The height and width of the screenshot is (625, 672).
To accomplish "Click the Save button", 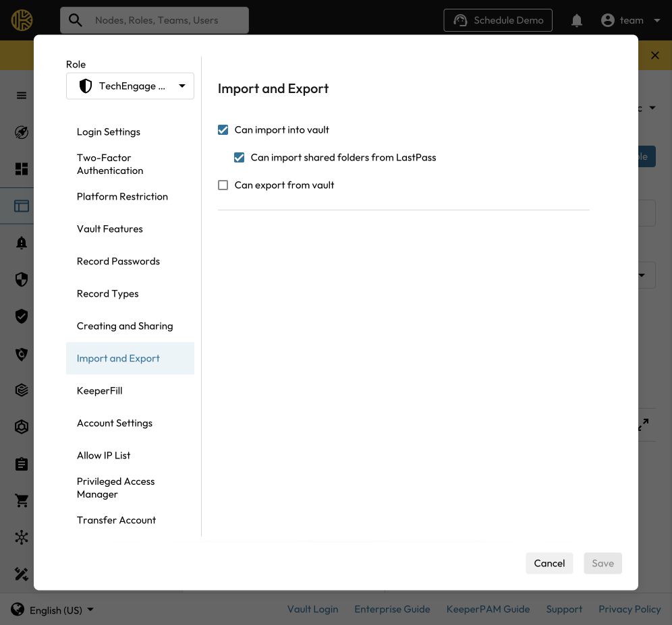I will click(x=603, y=564).
